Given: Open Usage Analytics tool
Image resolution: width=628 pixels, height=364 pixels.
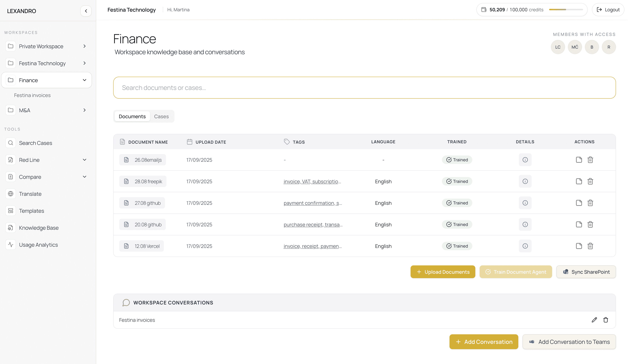Looking at the screenshot, I should click(x=38, y=245).
